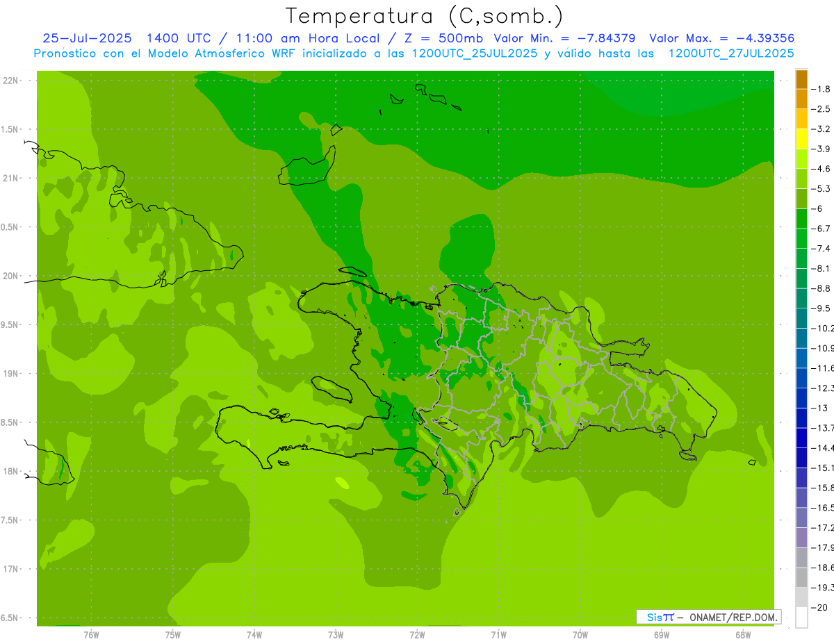The height and width of the screenshot is (644, 834).
Task: Click the 17N latitude label
Action: [10, 569]
